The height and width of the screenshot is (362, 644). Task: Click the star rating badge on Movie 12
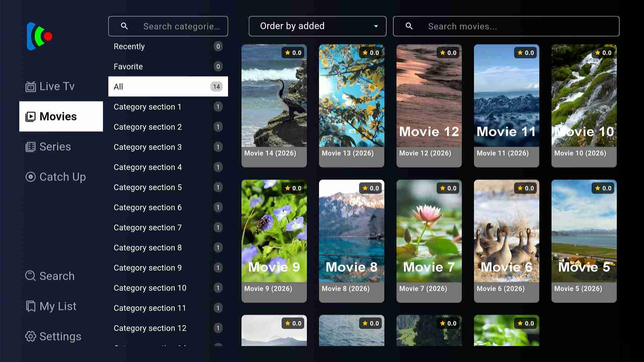coord(448,53)
